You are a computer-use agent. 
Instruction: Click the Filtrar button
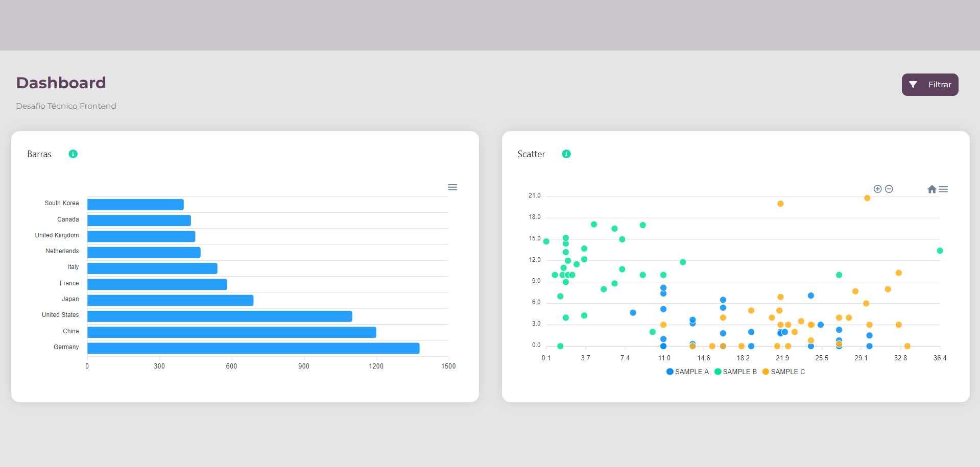[x=929, y=85]
